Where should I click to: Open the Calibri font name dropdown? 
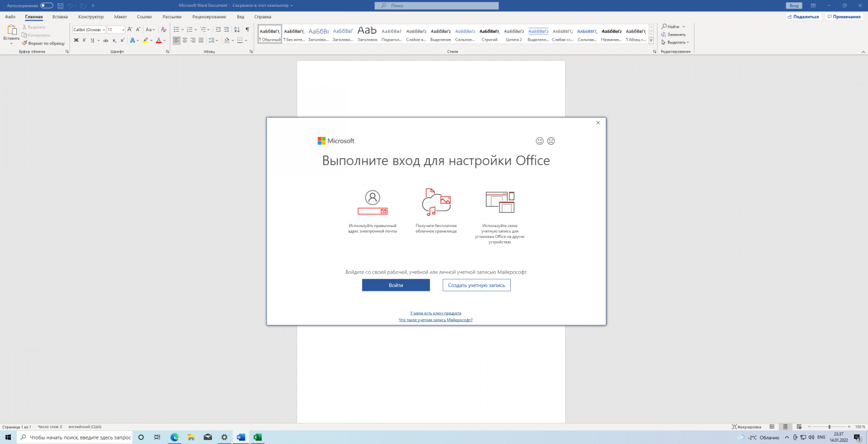(104, 29)
